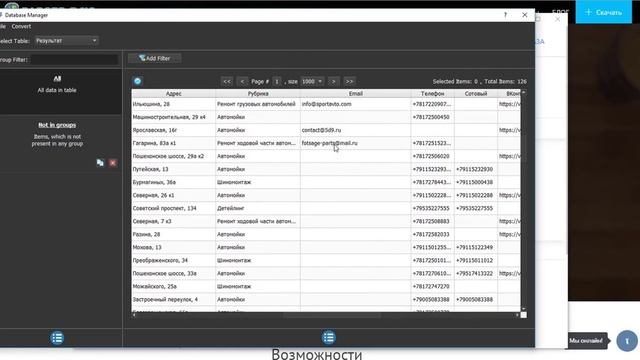Screen dimensions: 640x360
Task: Open the Select Table dropdown
Action: (x=66, y=40)
